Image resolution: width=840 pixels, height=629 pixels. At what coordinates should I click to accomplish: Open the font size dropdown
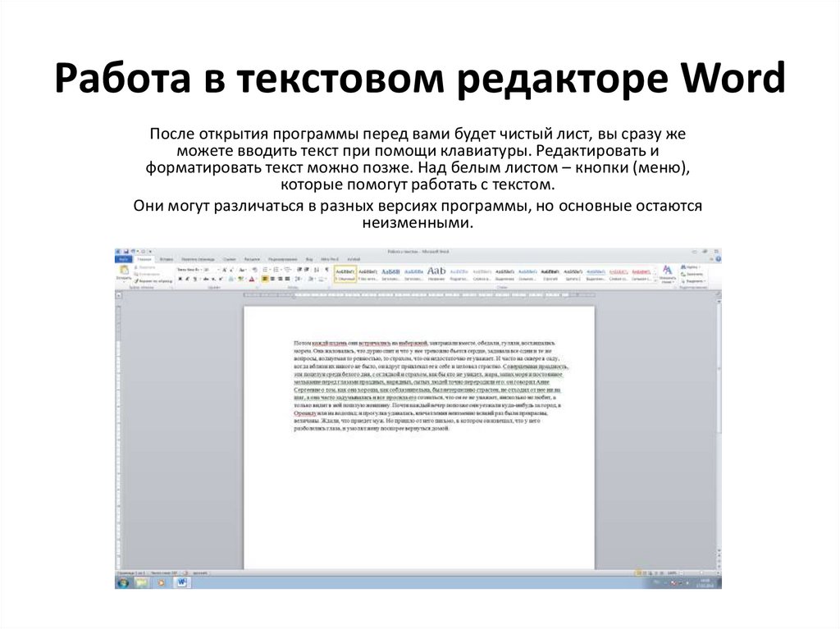pyautogui.click(x=208, y=269)
